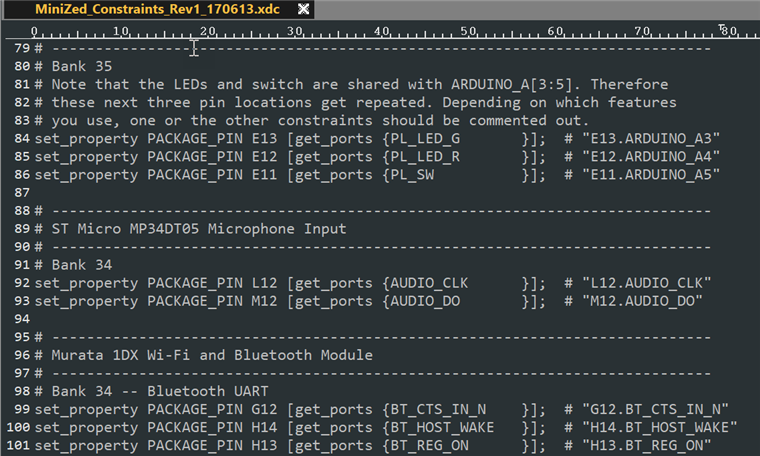Click the ST Micro MP34DT05 Microphone comment
This screenshot has height=456, width=760.
[199, 228]
